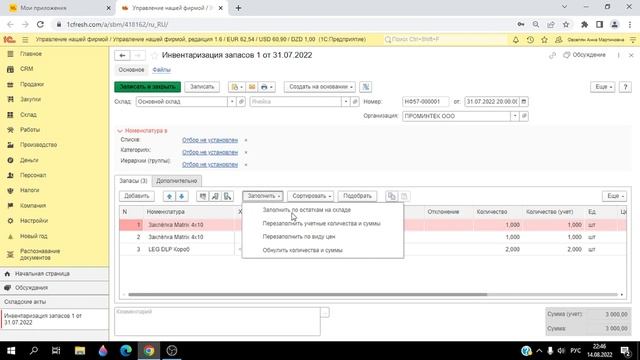Choose Перезаполнить по виду цен
The width and height of the screenshot is (640, 360).
[x=299, y=237]
